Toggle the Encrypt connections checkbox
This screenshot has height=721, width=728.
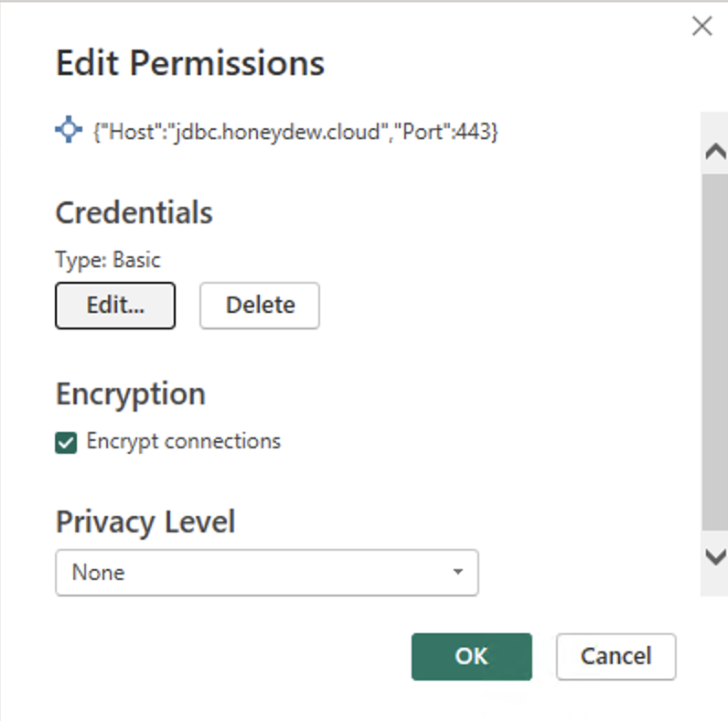[x=66, y=443]
